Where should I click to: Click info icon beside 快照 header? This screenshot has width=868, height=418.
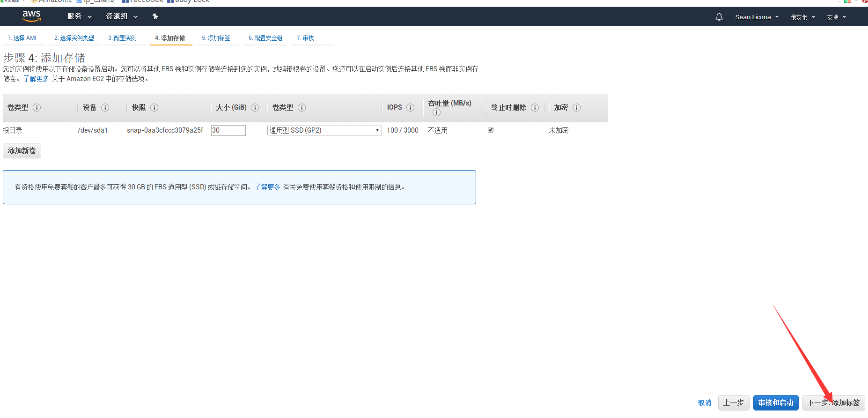(x=154, y=107)
